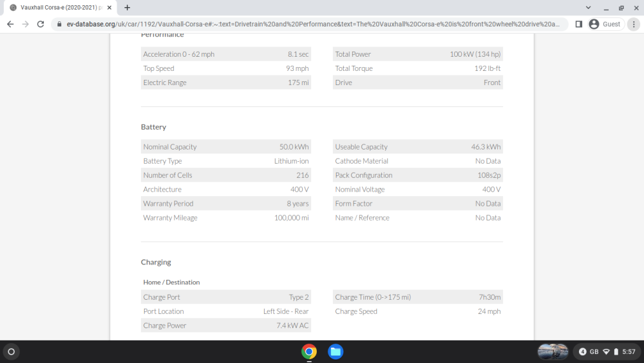
Task: Open the Guest profile menu
Action: (x=606, y=25)
